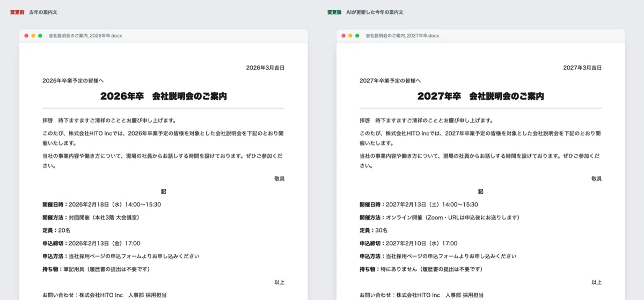
Task: Click 敬具 in the 2027 document
Action: tap(596, 178)
